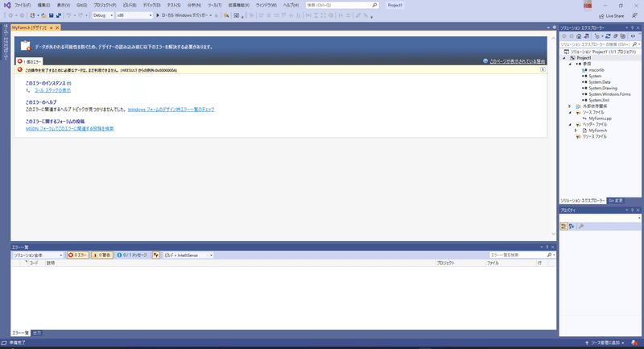Click the wrench Property Pages icon
Screen dimensions: 644x349
581,226
